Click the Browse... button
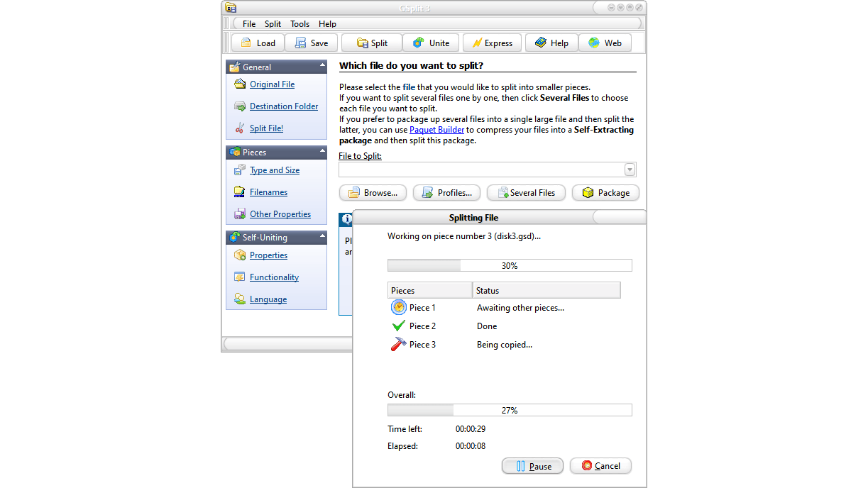The height and width of the screenshot is (488, 868). (373, 193)
